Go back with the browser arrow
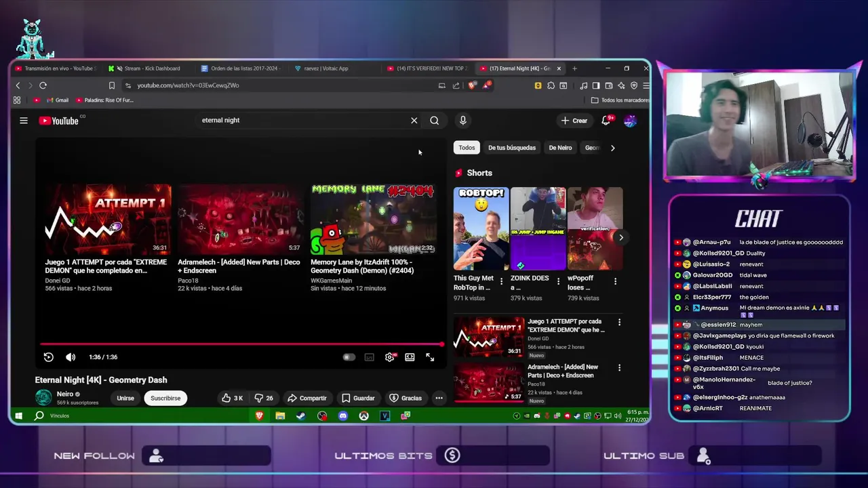 coord(18,85)
